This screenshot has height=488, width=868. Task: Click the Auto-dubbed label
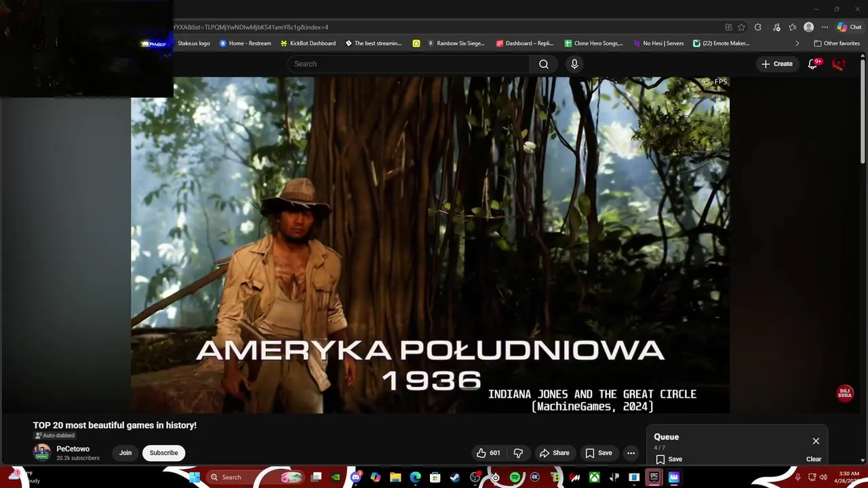coord(54,436)
